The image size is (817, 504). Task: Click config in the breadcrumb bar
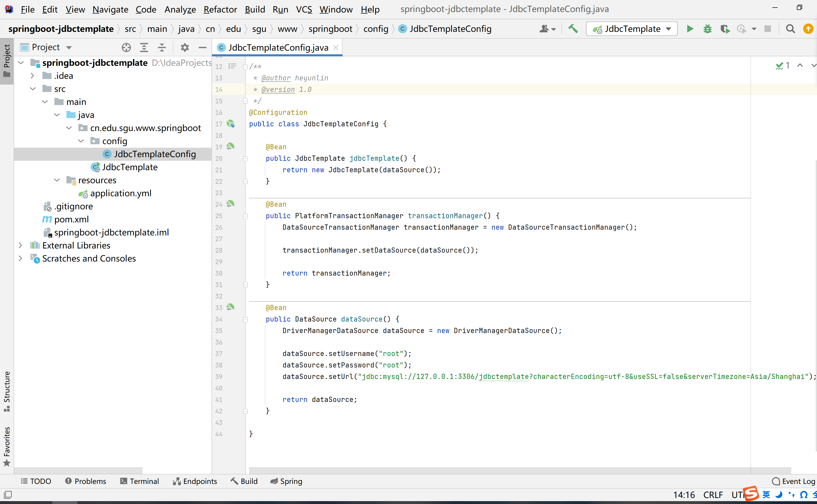376,29
